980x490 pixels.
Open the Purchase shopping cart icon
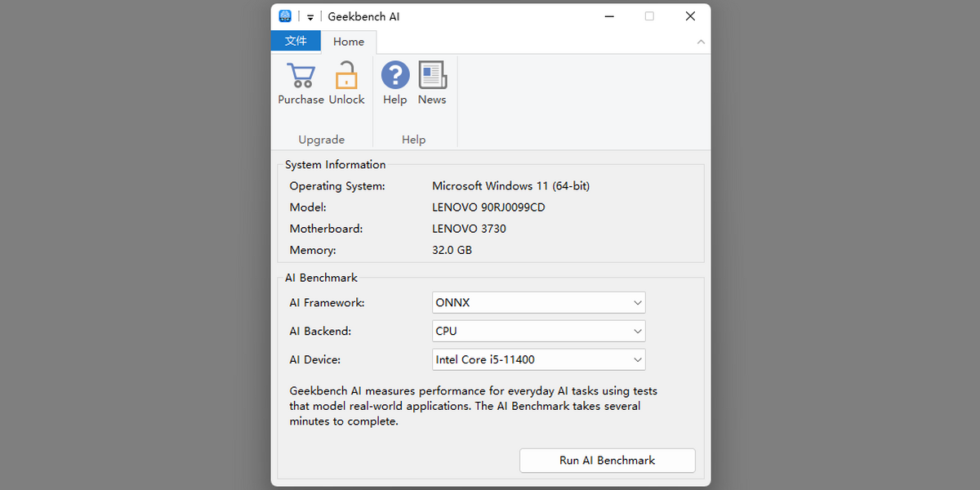(301, 76)
